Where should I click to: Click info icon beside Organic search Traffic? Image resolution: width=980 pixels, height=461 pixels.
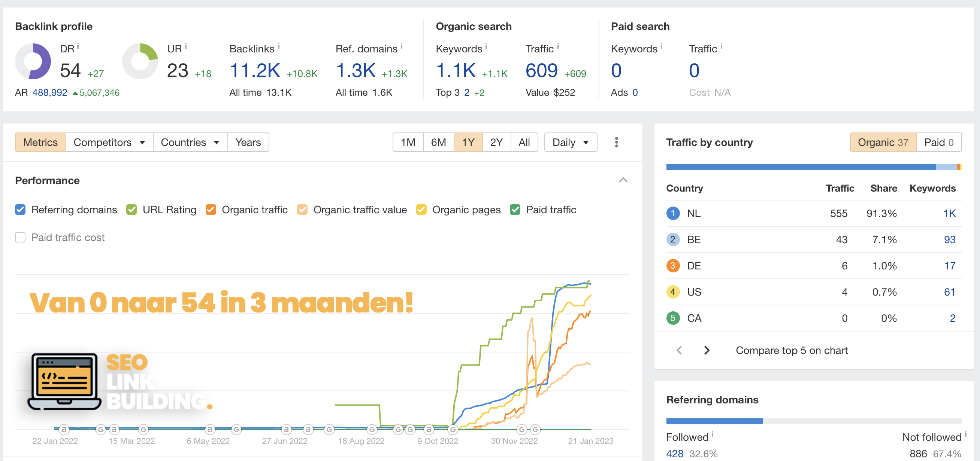[558, 46]
